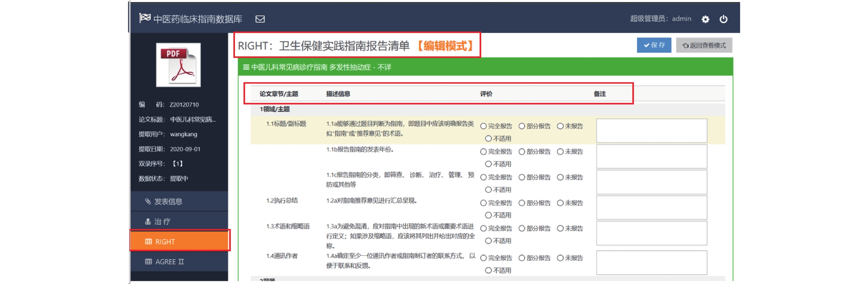Click the 中医药临床指南数据库 site title
The image size is (868, 284).
[198, 19]
